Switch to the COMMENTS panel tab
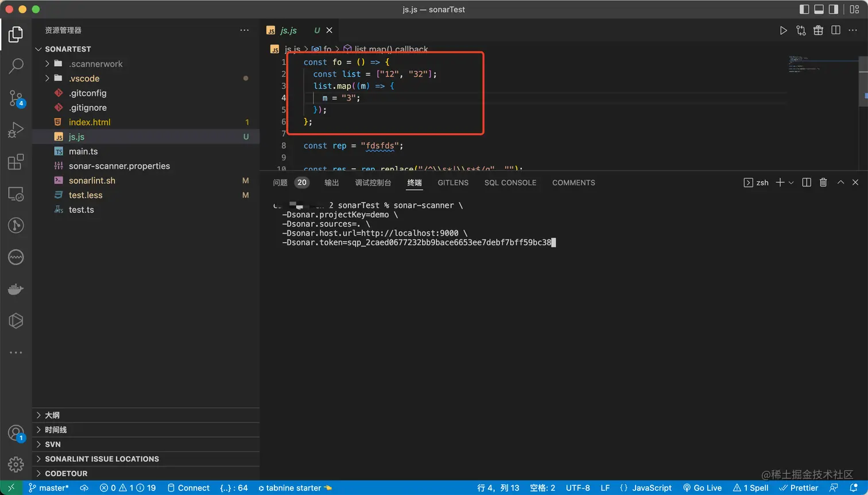This screenshot has width=868, height=495. 573,183
